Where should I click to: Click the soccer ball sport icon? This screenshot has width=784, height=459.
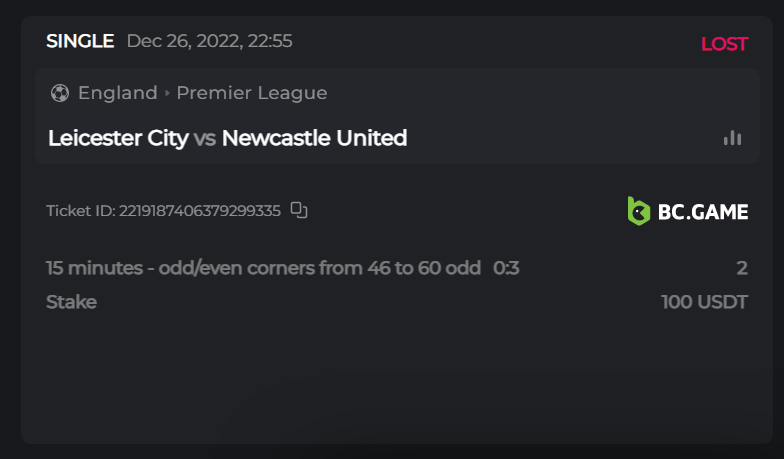tap(59, 93)
